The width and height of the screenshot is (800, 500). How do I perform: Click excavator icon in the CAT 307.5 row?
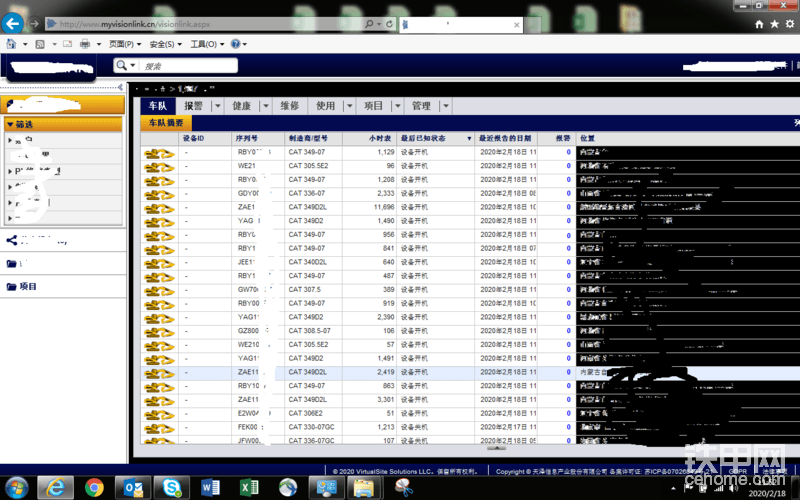click(x=159, y=291)
